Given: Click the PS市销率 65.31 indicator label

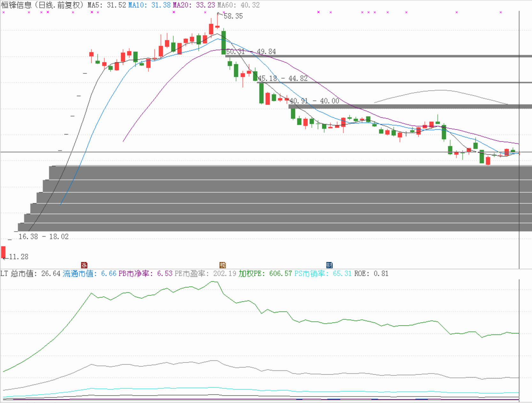Looking at the screenshot, I should [323, 274].
